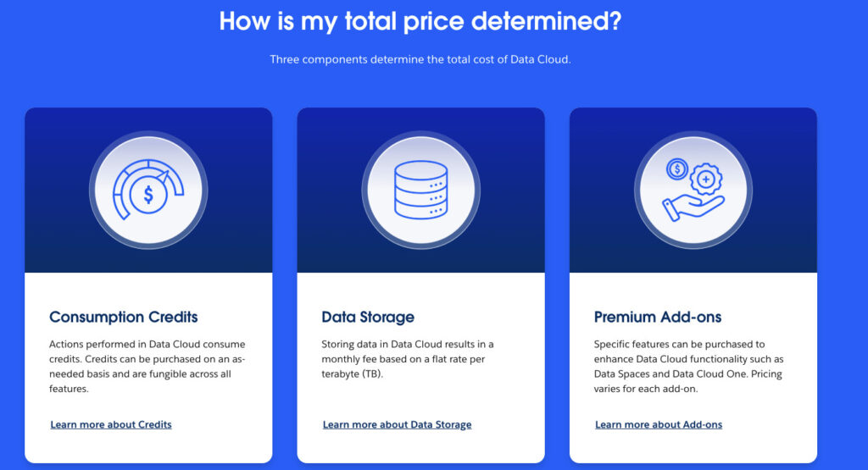
Task: Open the Learn more about Credits link
Action: 111,424
